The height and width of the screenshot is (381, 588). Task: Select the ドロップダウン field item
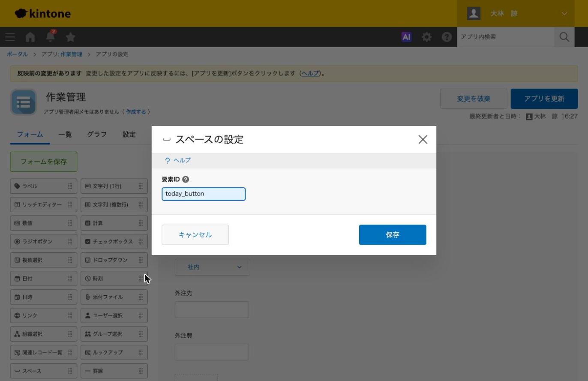(114, 260)
